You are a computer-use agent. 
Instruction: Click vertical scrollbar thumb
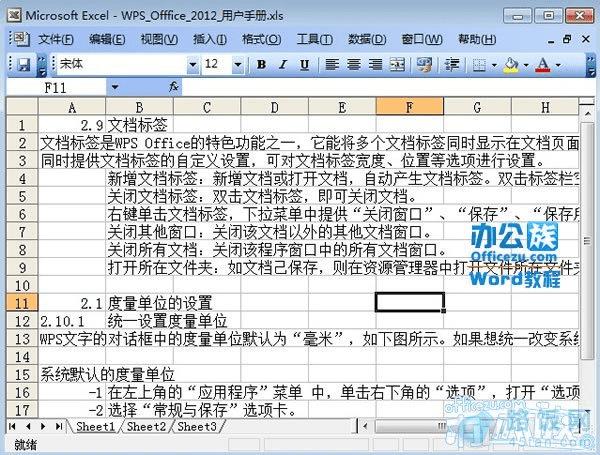click(x=587, y=240)
